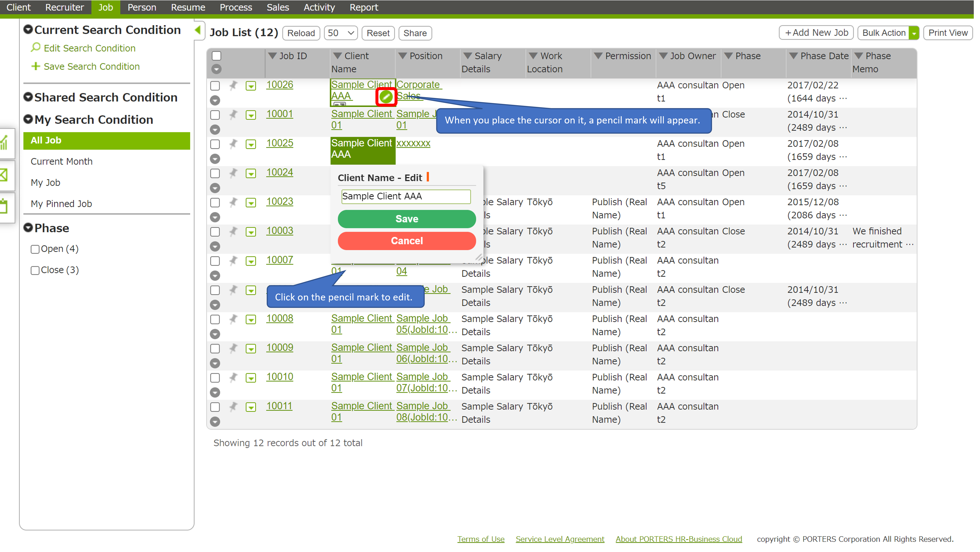Open the Bulk Action dropdown arrow
Image resolution: width=980 pixels, height=552 pixels.
[x=914, y=33]
